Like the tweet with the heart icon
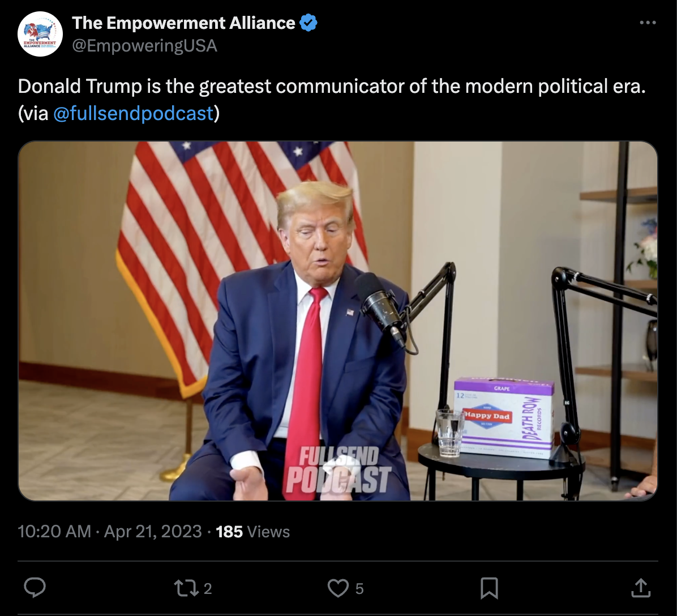The image size is (677, 616). click(338, 588)
